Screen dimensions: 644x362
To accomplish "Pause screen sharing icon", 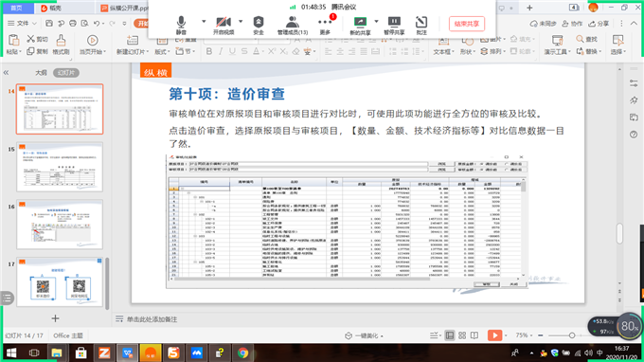I will [x=394, y=25].
